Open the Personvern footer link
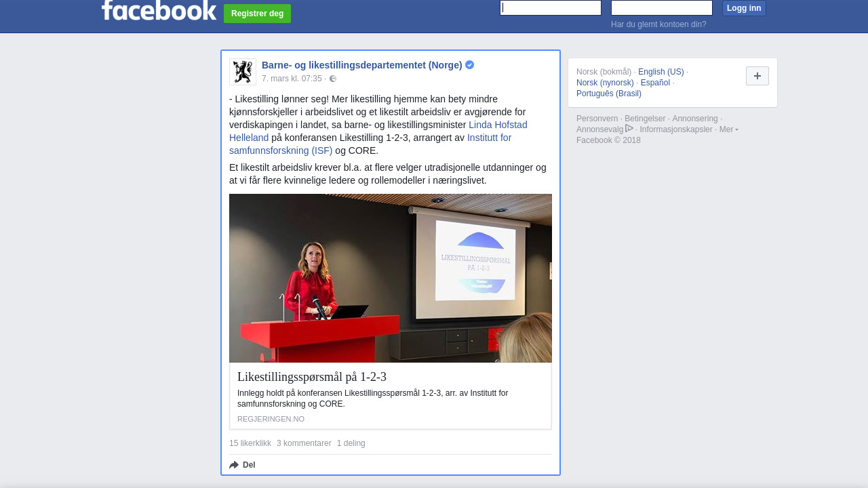Viewport: 868px width, 488px height. click(597, 119)
